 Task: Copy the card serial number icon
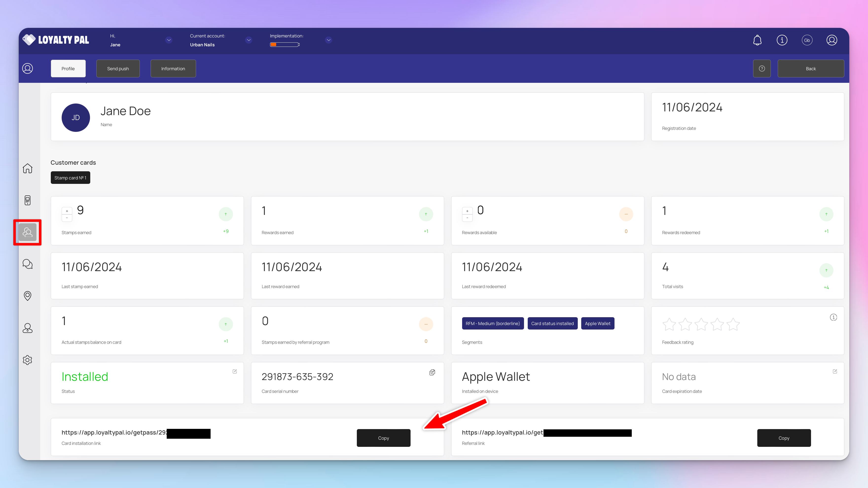tap(432, 372)
